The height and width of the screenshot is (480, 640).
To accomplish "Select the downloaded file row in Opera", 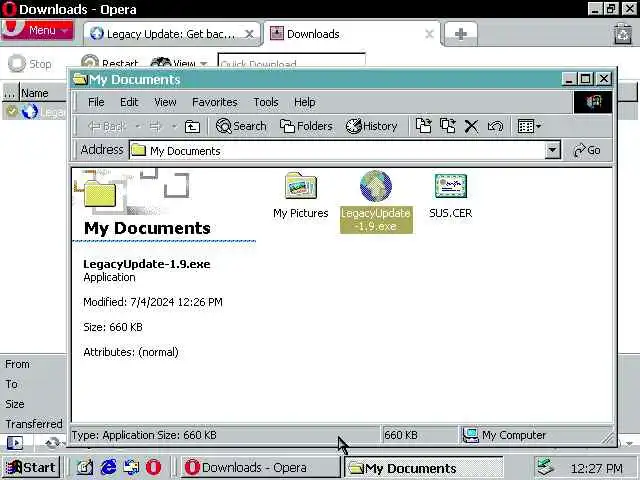I will pos(34,111).
